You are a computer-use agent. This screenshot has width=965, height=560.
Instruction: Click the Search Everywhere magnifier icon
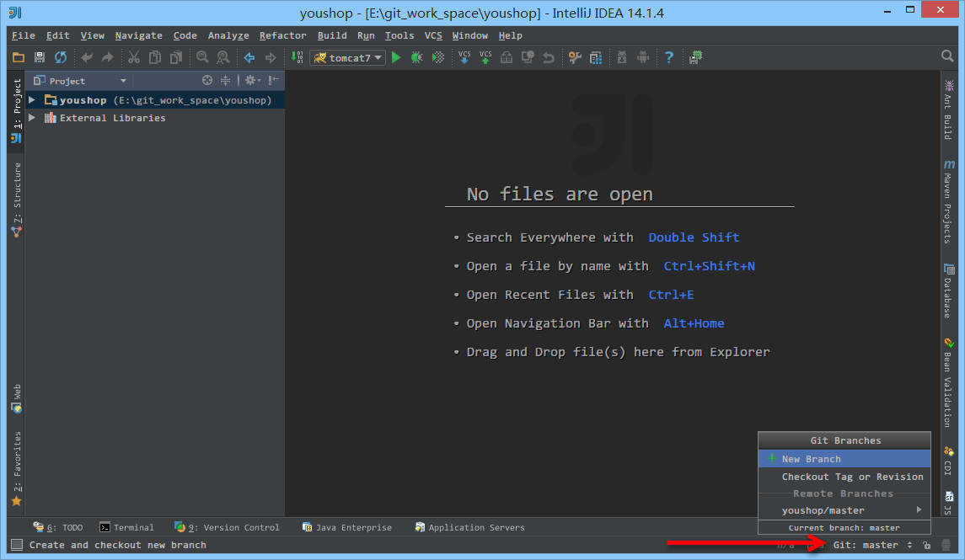pyautogui.click(x=947, y=56)
